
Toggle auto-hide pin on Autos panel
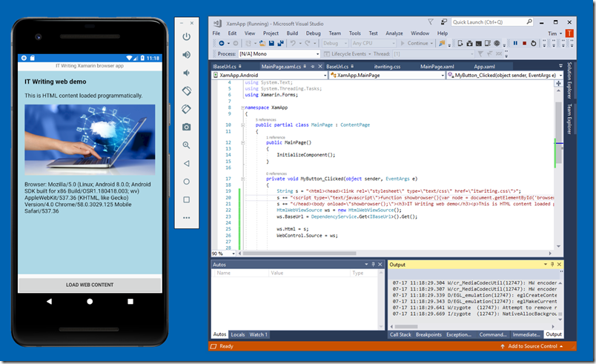tap(374, 265)
